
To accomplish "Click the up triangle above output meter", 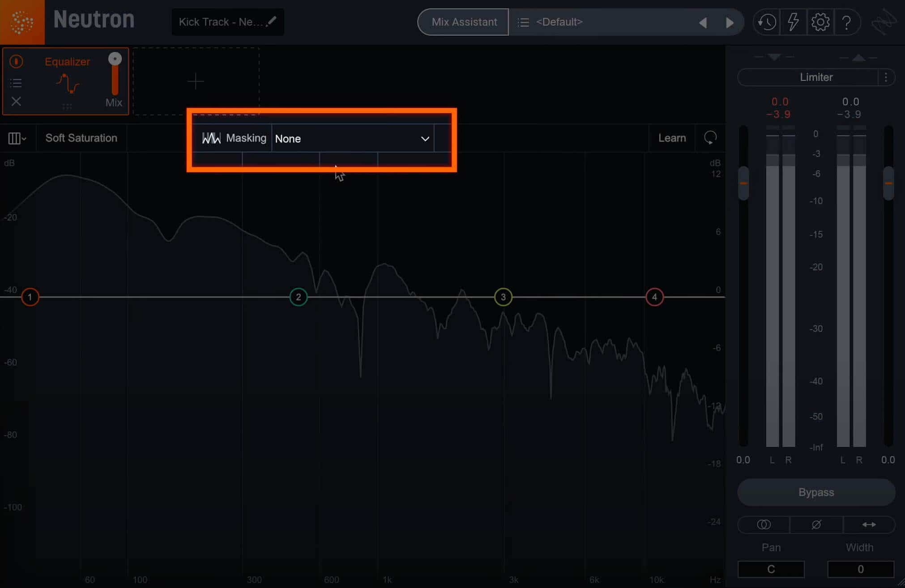I will 858,57.
